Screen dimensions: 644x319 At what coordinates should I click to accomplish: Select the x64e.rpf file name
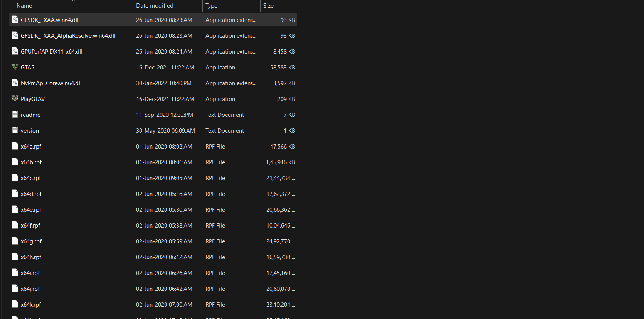(31, 210)
